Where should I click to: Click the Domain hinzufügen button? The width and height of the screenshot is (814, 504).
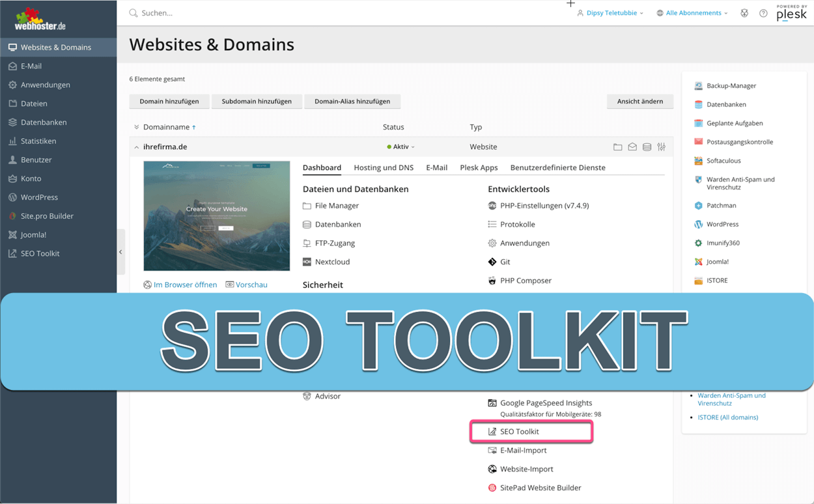169,101
